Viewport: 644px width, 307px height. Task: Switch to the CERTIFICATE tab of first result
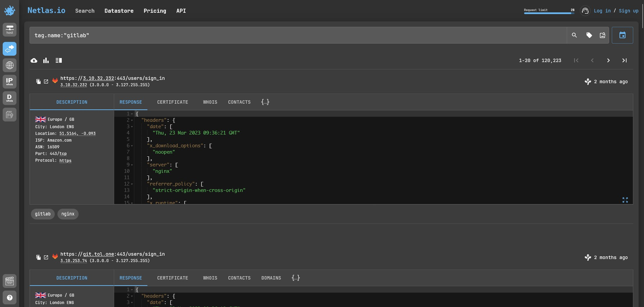click(x=173, y=102)
